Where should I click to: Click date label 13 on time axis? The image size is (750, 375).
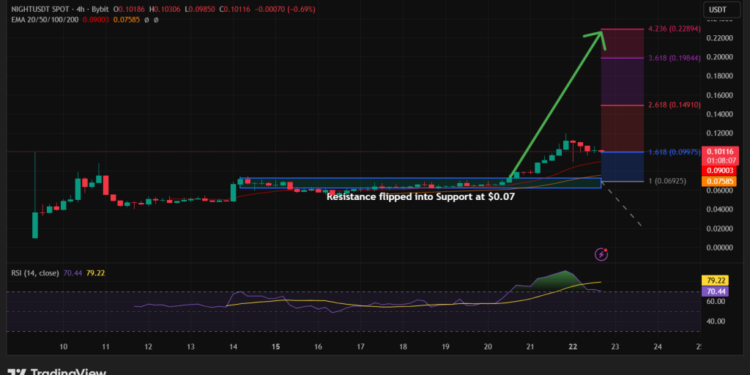[191, 347]
